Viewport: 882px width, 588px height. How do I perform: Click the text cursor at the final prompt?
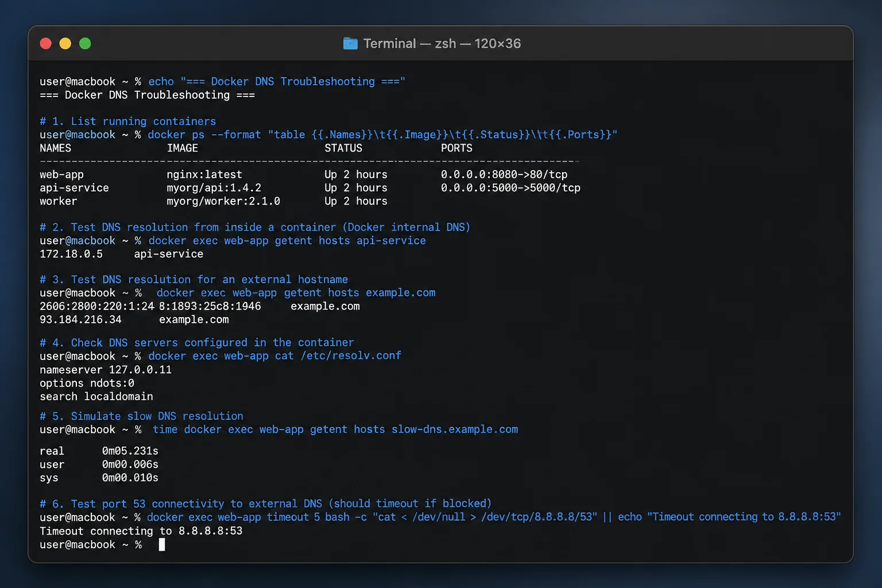162,544
